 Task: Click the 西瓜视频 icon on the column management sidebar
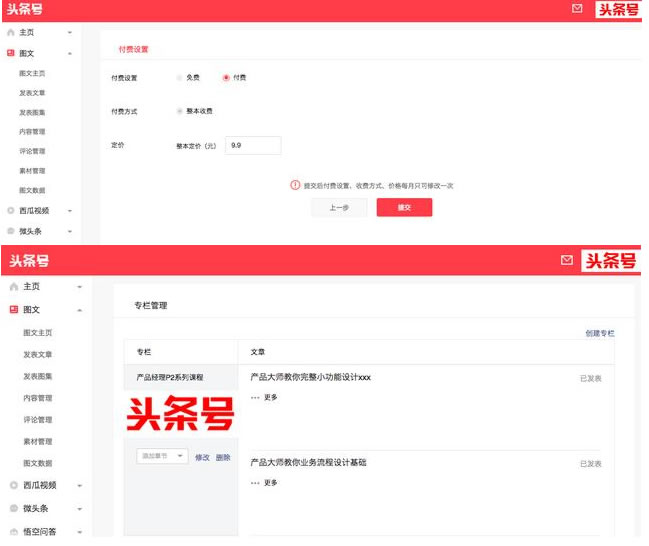coord(13,485)
